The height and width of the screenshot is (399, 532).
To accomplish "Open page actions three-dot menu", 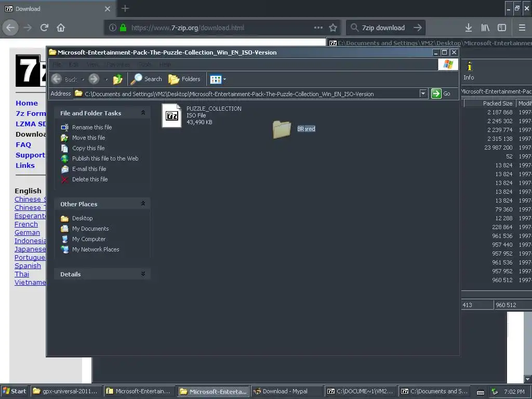I will [x=318, y=28].
